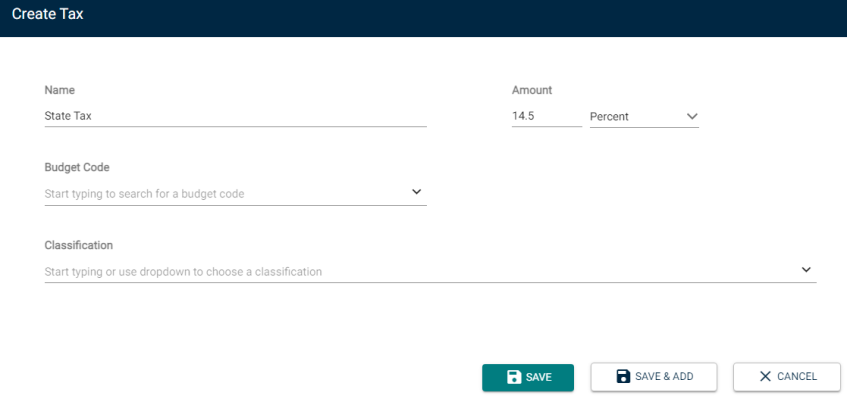The height and width of the screenshot is (408, 847).
Task: Click the CANCEL button text
Action: click(797, 377)
